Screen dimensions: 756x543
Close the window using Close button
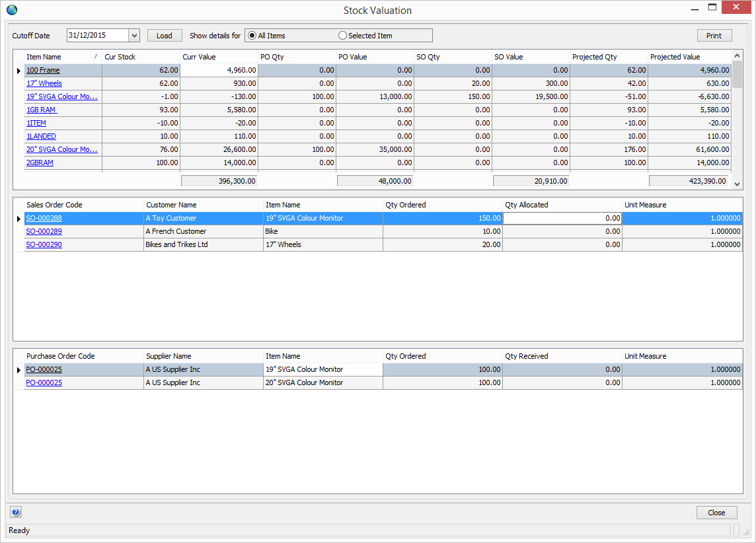[x=716, y=513]
